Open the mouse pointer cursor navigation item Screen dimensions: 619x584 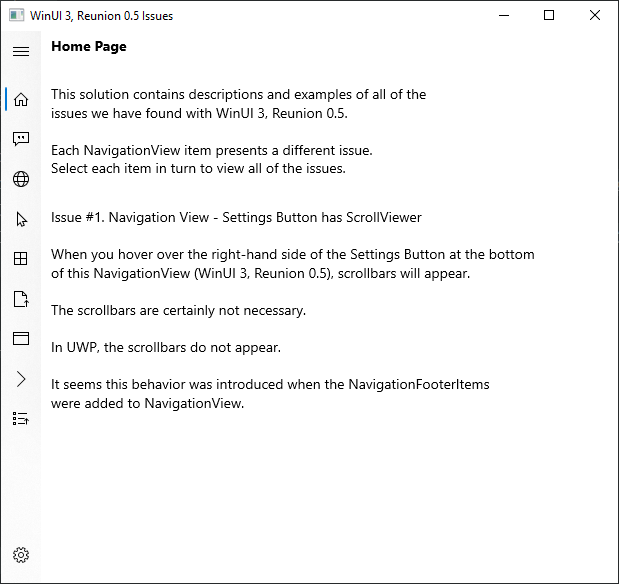21,219
